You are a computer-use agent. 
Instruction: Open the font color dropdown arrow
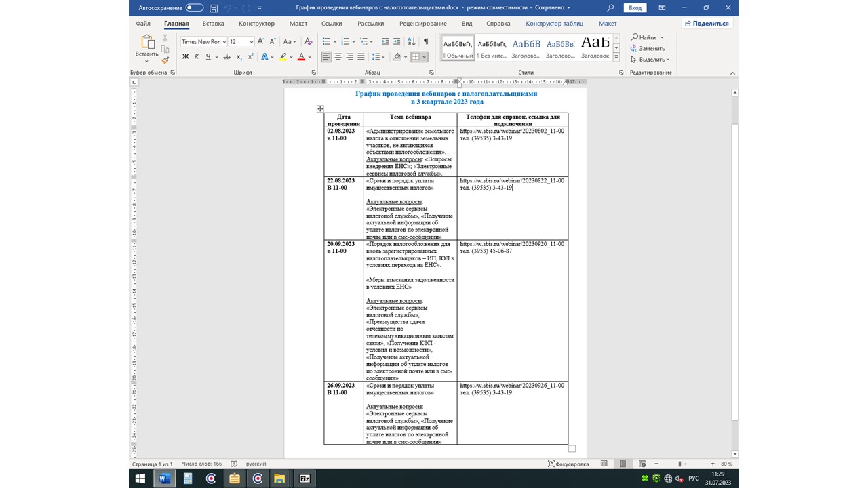(x=310, y=57)
